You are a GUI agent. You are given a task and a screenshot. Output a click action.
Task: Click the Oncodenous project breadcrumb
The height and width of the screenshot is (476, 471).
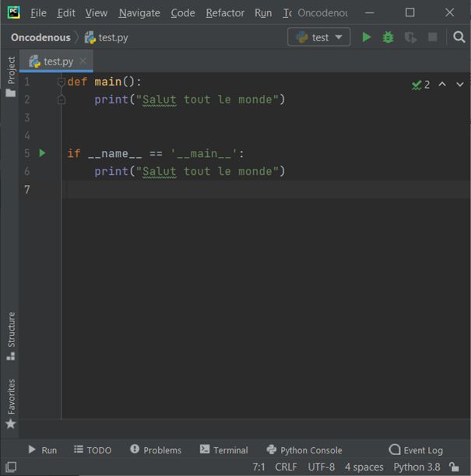40,37
